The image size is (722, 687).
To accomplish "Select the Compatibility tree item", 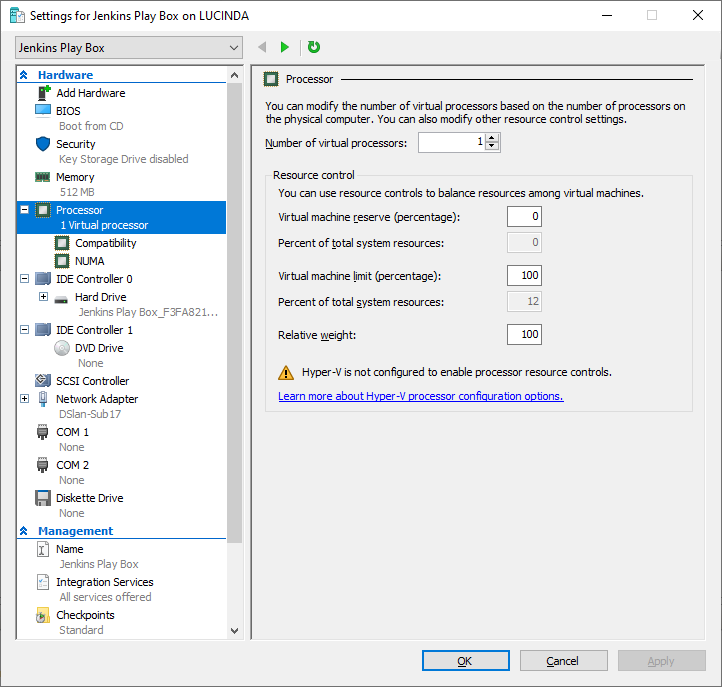I will pos(105,243).
